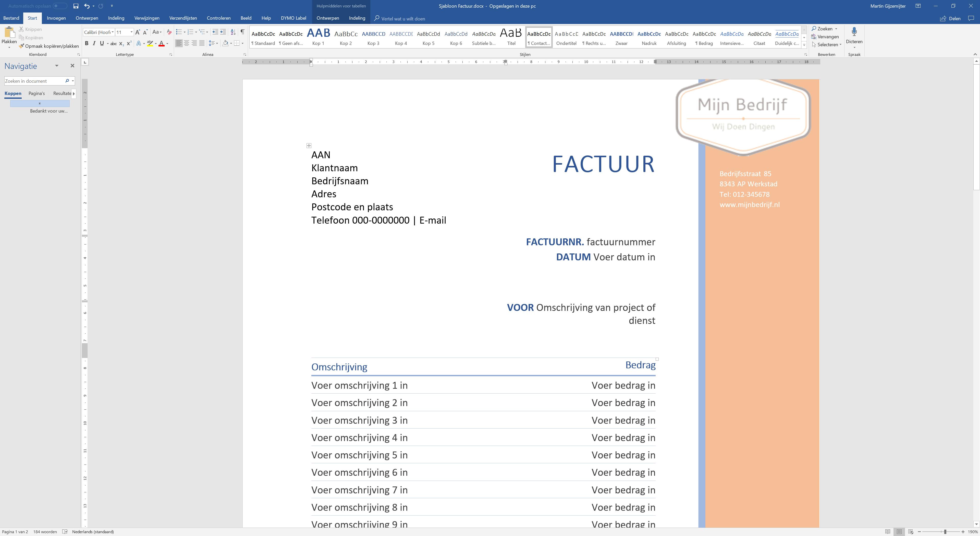Show paragraph marks with pilcrow icon
Screen dimensions: 980x536
point(242,32)
